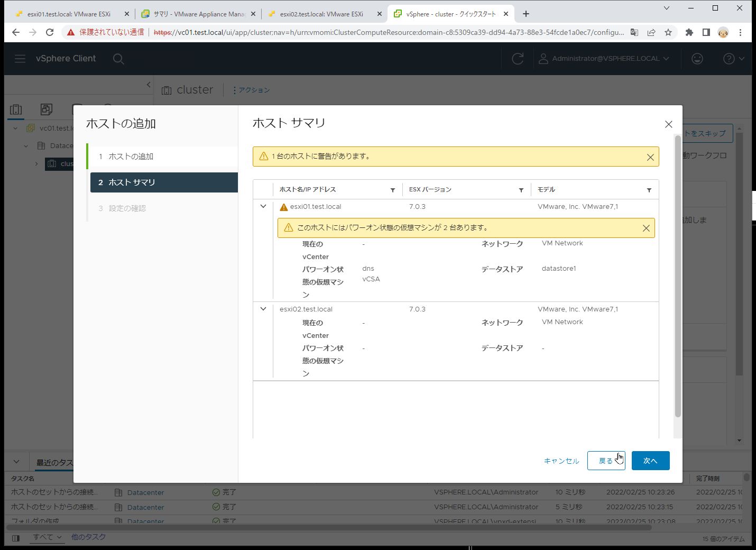
Task: Close the add host dialog
Action: (x=668, y=124)
